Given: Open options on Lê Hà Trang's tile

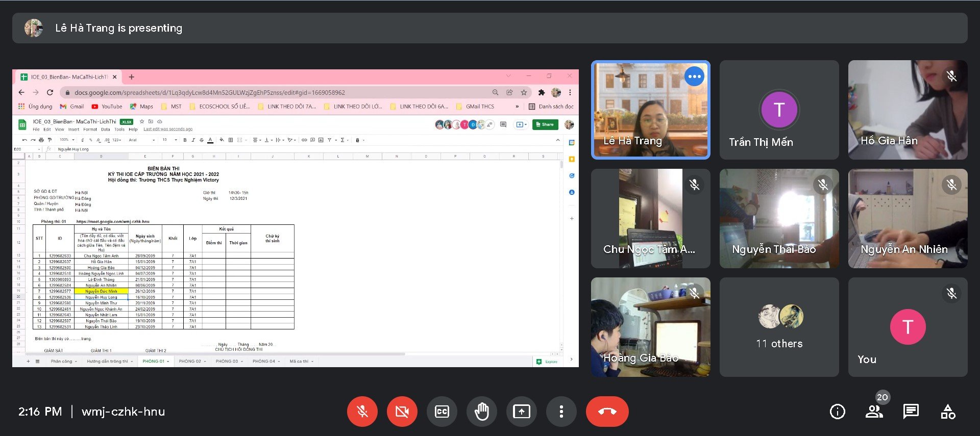Looking at the screenshot, I should [x=694, y=76].
